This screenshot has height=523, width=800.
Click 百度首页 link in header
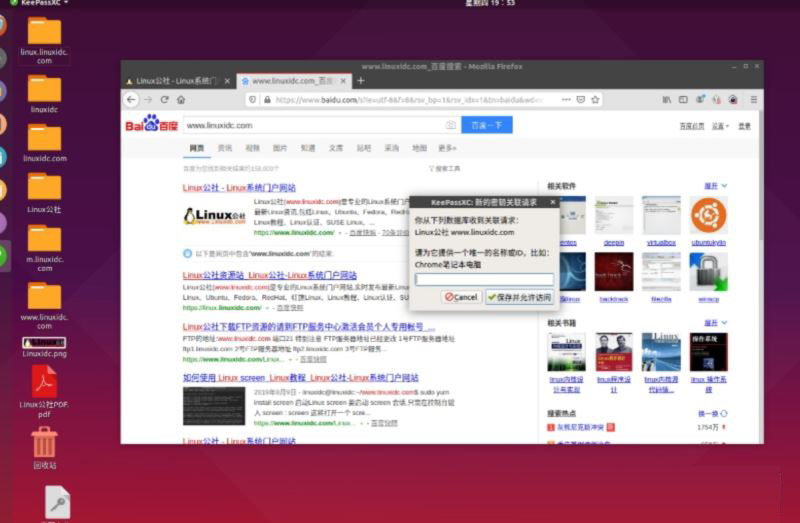692,126
